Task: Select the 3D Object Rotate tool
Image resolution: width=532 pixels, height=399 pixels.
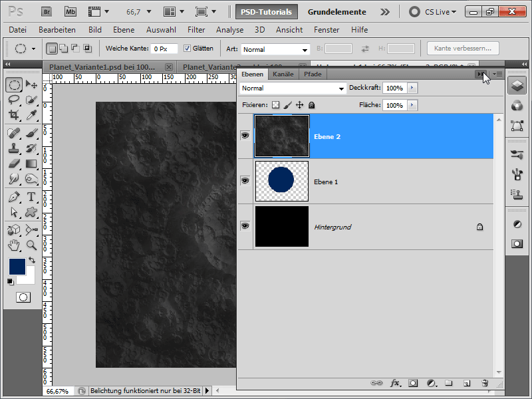Action: (x=14, y=229)
